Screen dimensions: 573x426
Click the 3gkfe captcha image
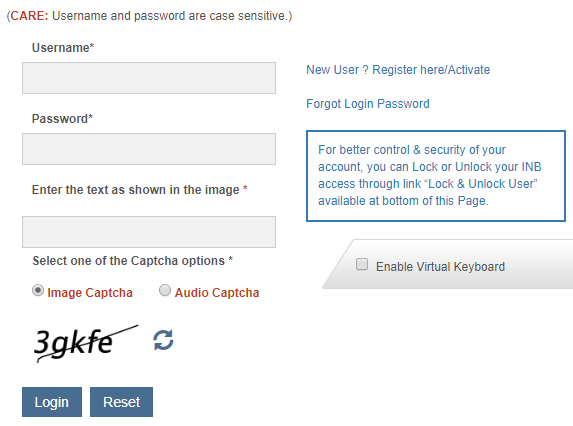(86, 343)
